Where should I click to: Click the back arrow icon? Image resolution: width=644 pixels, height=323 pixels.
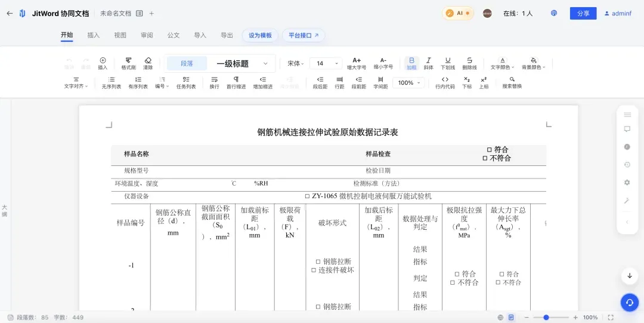(10, 13)
